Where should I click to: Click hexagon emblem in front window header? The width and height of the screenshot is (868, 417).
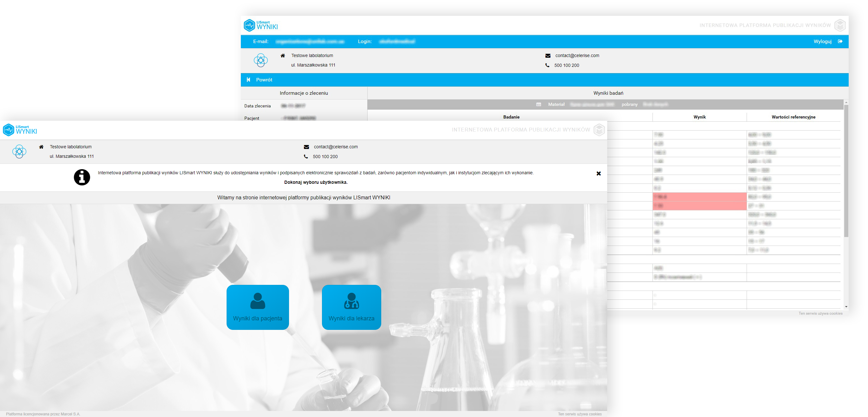click(x=599, y=130)
